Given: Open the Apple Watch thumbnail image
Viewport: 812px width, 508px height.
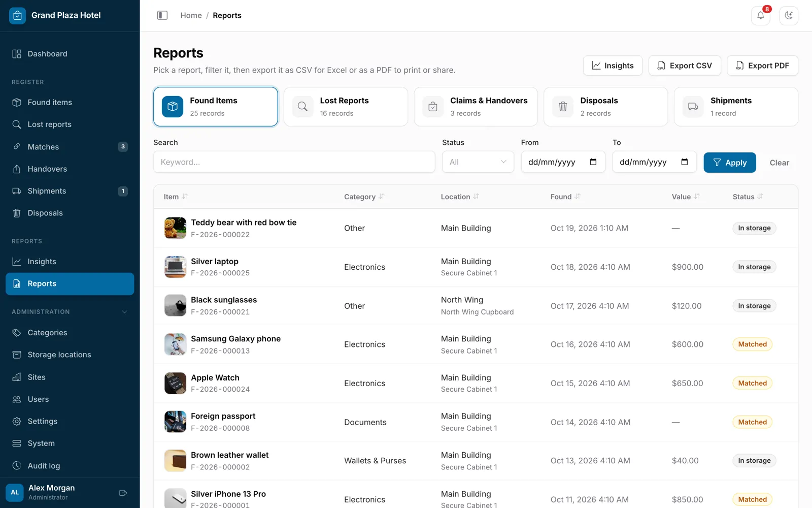Looking at the screenshot, I should pyautogui.click(x=175, y=384).
